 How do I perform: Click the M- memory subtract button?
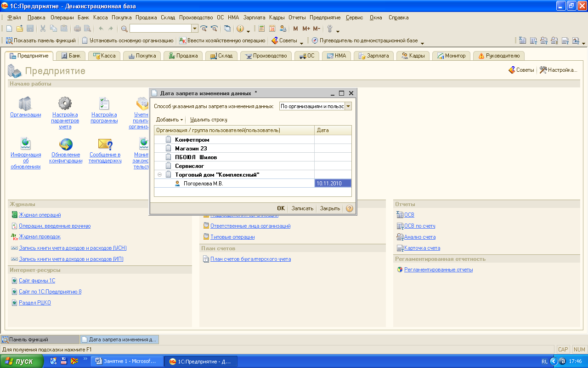pos(317,29)
